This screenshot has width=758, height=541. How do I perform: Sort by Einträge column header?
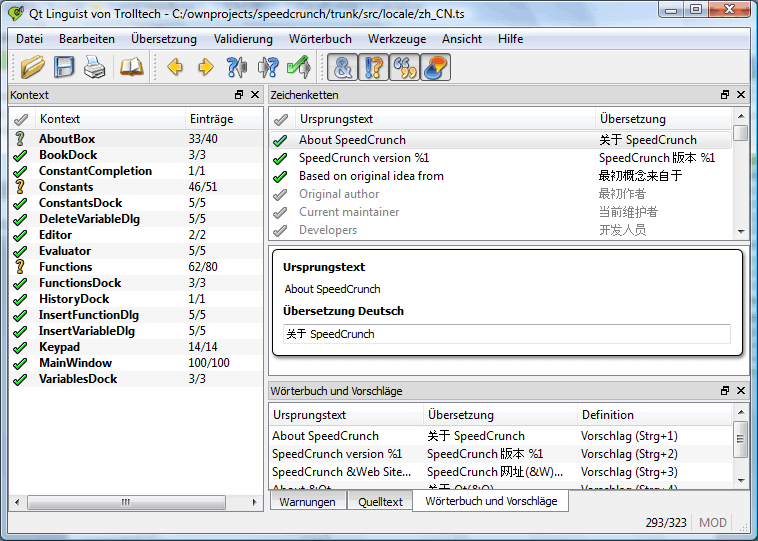[x=224, y=119]
